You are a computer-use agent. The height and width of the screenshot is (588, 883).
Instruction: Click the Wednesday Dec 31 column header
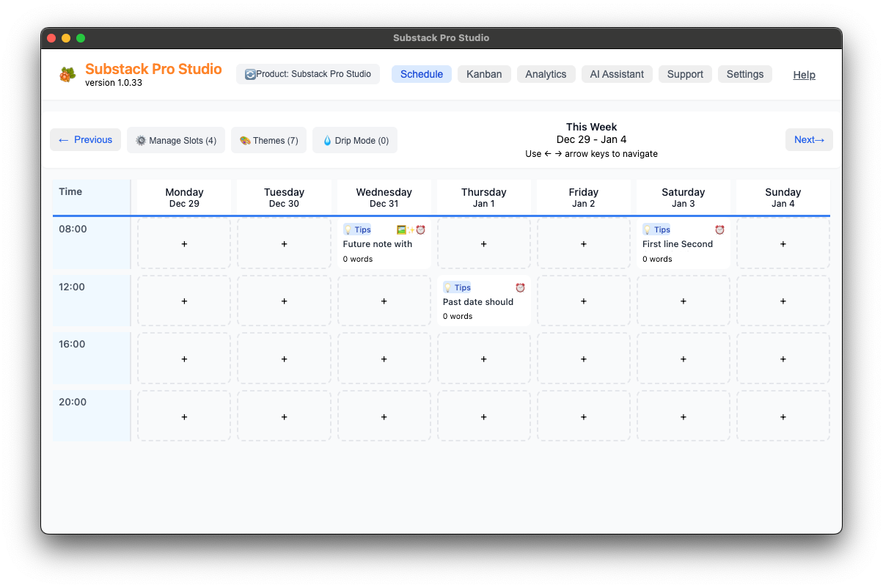(x=384, y=197)
